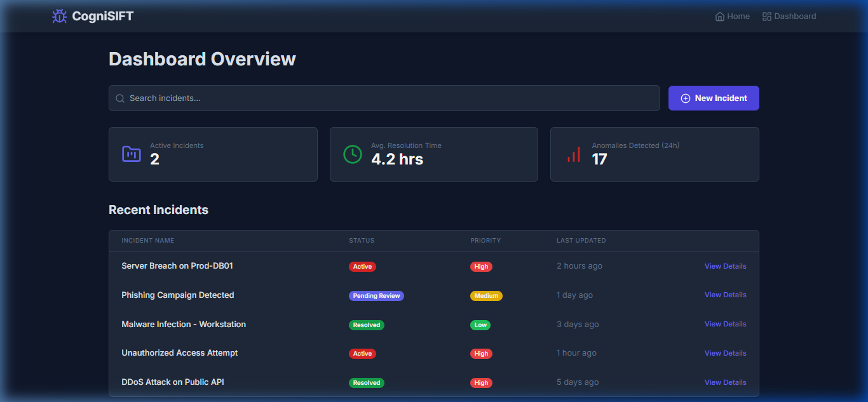
Task: Go to the Dashboard nav item
Action: (789, 17)
